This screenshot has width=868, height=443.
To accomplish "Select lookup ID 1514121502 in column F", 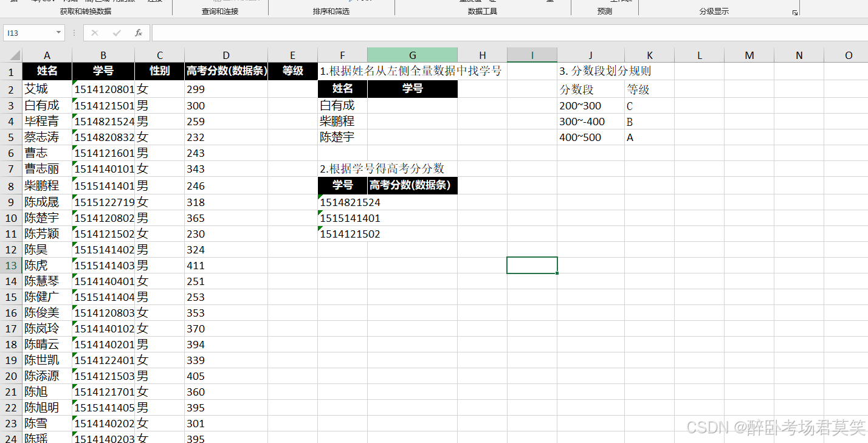I will tap(343, 234).
